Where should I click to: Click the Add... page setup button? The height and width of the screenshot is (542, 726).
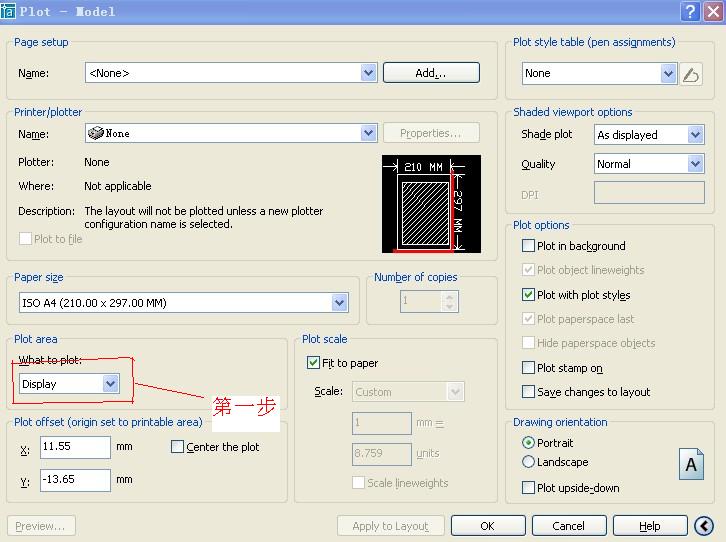click(x=431, y=73)
